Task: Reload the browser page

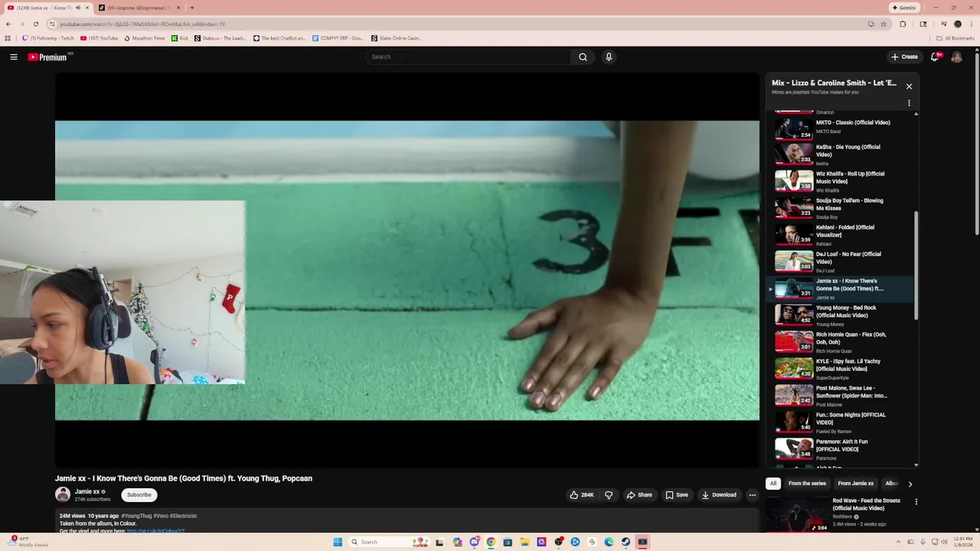Action: pyautogui.click(x=35, y=24)
